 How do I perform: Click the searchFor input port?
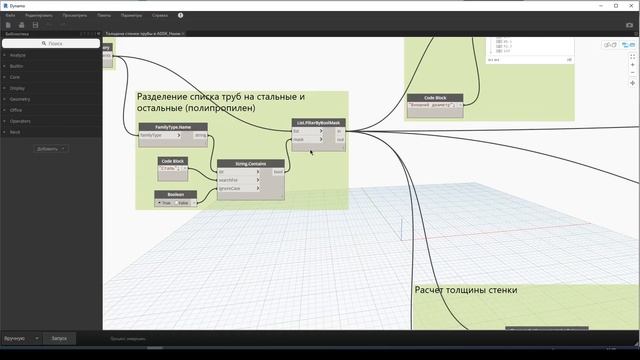(239, 180)
